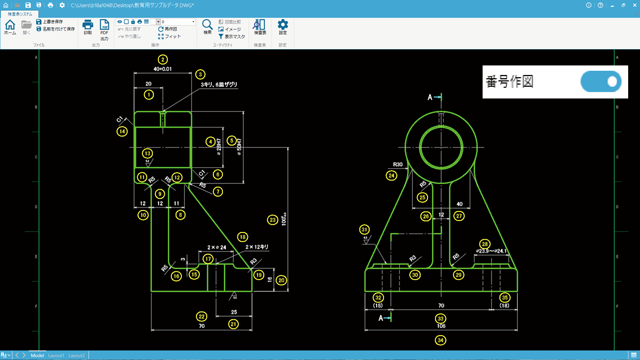Image resolution: width=640 pixels, height=360 pixels.
Task: Select balloon number 14 near C1 chamfer
Action: (x=122, y=131)
